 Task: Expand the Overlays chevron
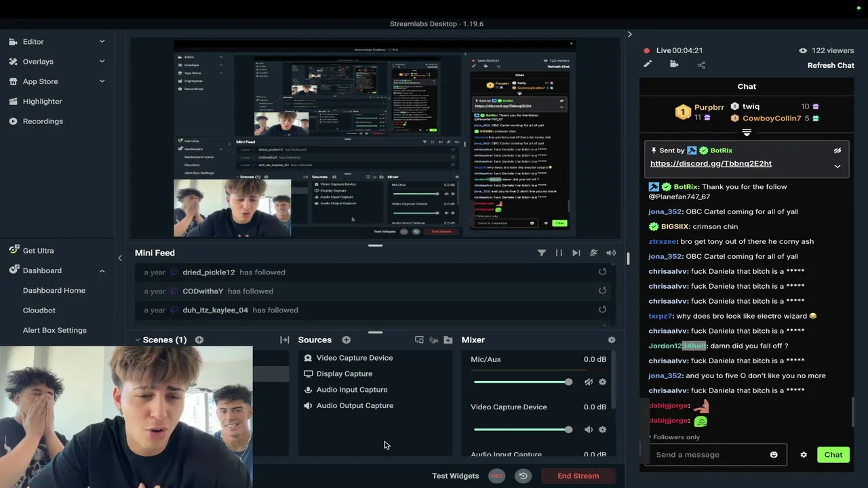[x=102, y=61]
